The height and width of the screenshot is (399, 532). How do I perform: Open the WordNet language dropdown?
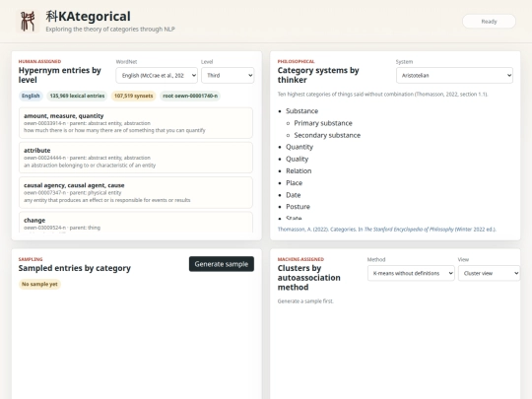157,75
